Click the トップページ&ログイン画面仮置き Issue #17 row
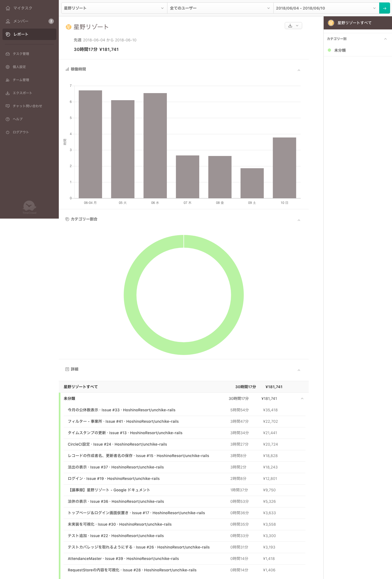The height and width of the screenshot is (579, 392). [185, 513]
